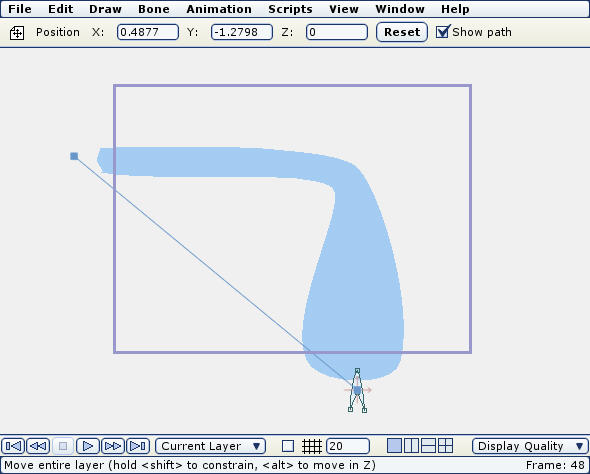Step back one frame

pyautogui.click(x=38, y=446)
